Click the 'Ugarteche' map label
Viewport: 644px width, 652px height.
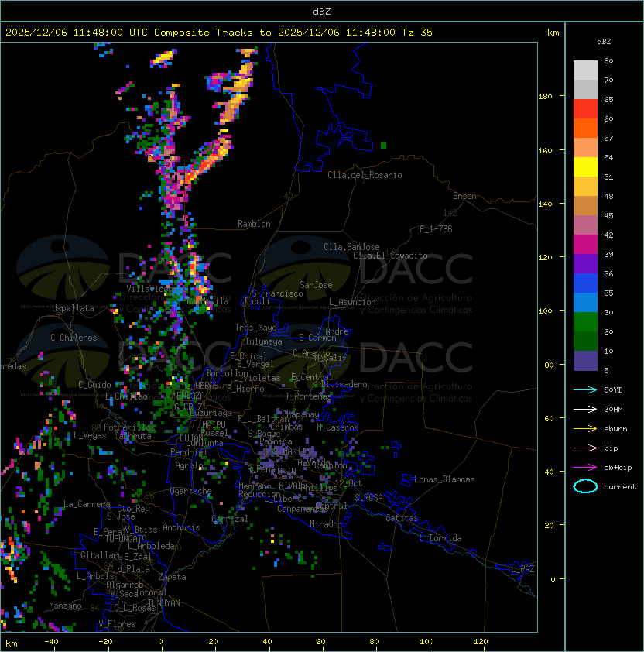click(x=191, y=491)
